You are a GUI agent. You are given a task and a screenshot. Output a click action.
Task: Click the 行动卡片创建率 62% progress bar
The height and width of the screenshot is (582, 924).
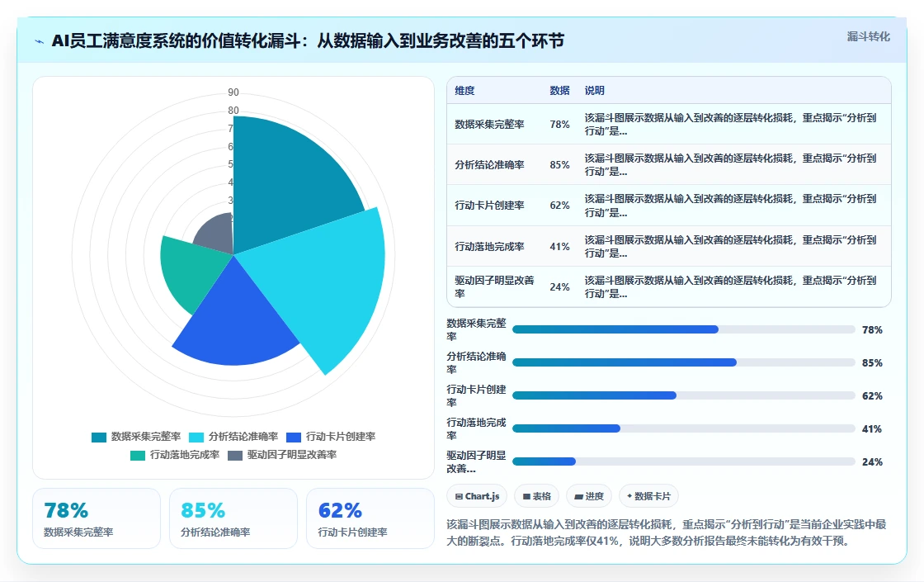click(x=684, y=395)
